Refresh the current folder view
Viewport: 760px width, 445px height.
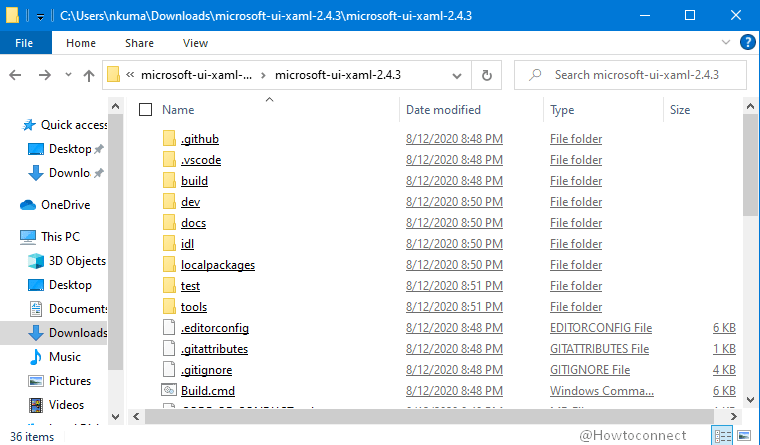[487, 75]
